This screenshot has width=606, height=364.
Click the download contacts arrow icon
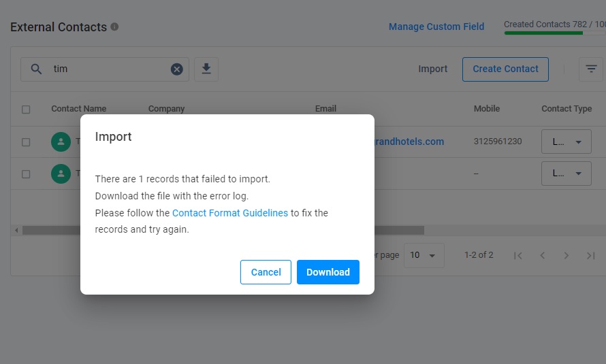pos(206,69)
